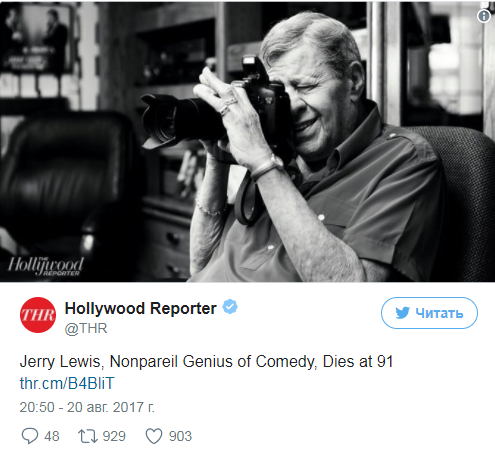Click the Twitter bird in Читать button
The height and width of the screenshot is (458, 495).
pyautogui.click(x=402, y=313)
